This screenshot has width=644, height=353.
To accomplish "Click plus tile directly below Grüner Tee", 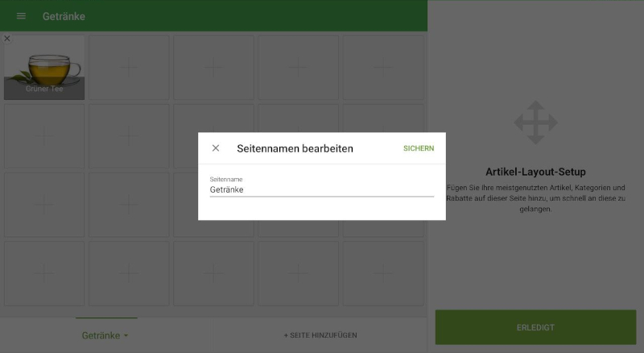I will pos(44,136).
